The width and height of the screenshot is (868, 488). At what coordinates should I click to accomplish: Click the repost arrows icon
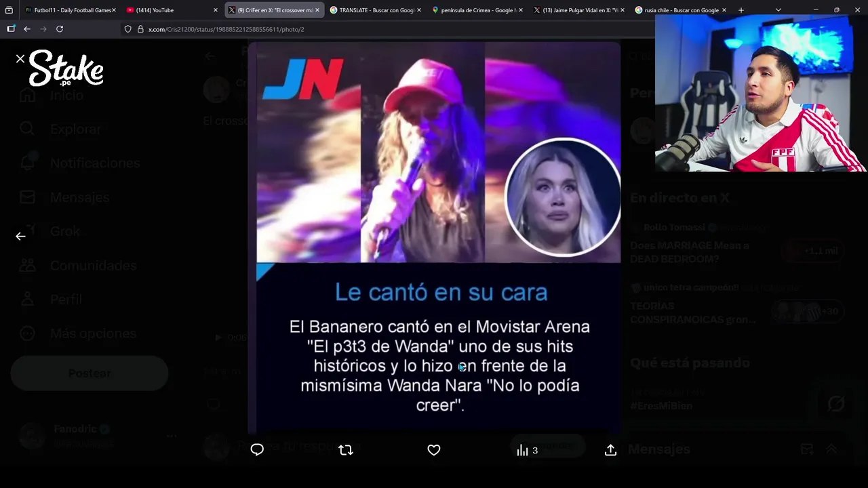(x=346, y=450)
